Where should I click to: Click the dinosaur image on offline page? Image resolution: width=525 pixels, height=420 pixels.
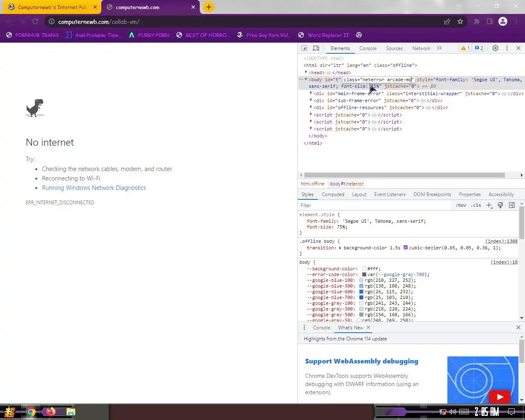coord(35,108)
